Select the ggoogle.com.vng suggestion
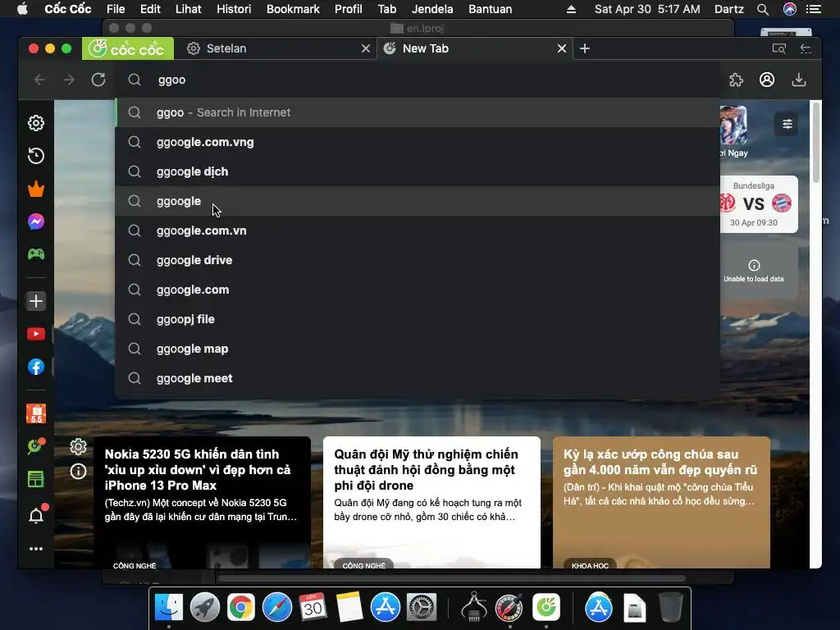This screenshot has width=840, height=630. coord(418,142)
